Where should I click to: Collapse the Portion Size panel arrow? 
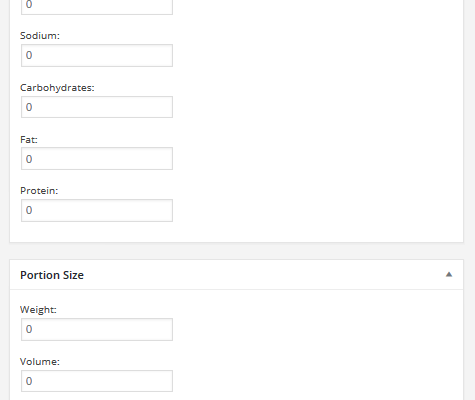click(x=449, y=275)
